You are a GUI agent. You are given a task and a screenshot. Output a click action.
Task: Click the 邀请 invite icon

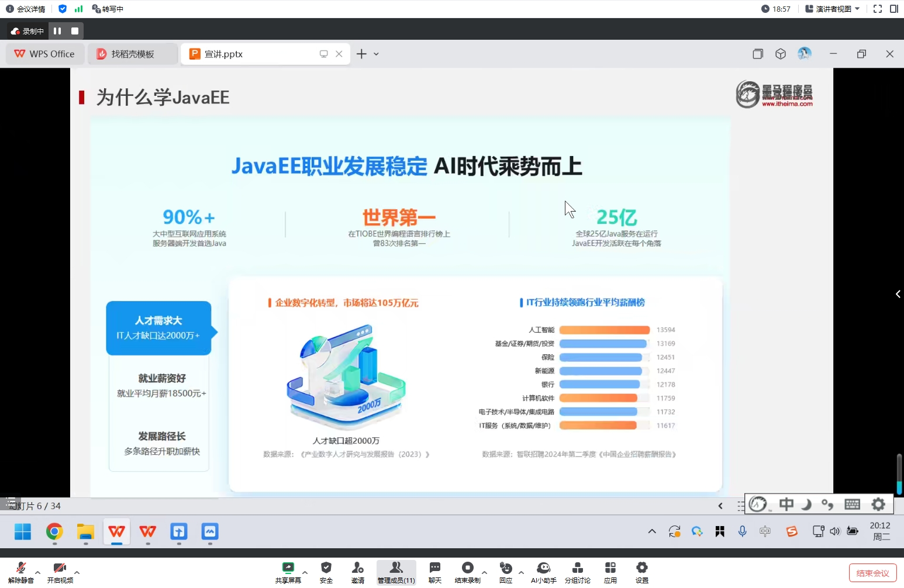357,572
